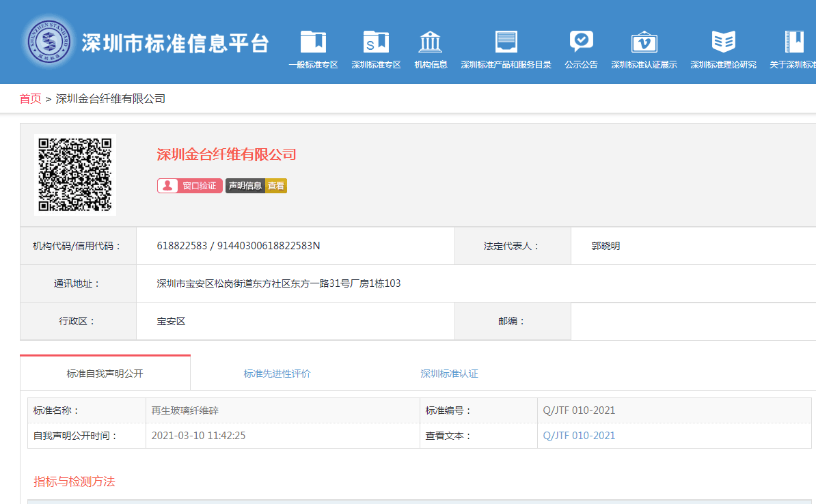Switch to the 标准先进性评价 tab
816x504 pixels.
(x=277, y=374)
